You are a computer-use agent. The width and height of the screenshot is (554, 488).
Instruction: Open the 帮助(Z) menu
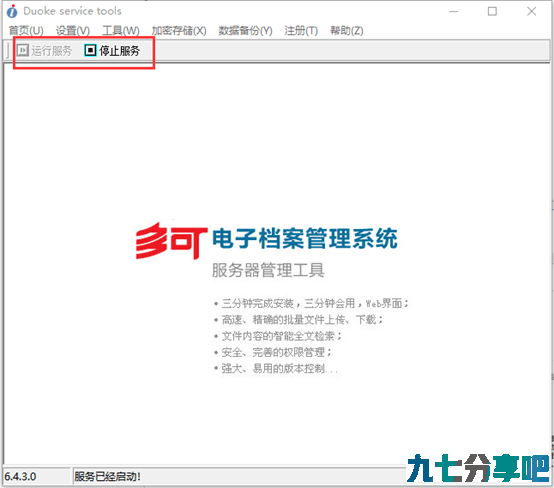click(347, 31)
